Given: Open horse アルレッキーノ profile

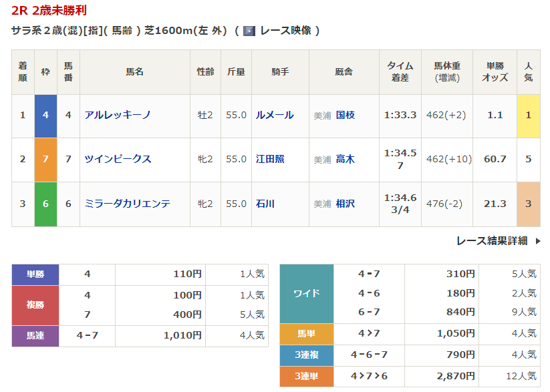Looking at the screenshot, I should tap(118, 115).
